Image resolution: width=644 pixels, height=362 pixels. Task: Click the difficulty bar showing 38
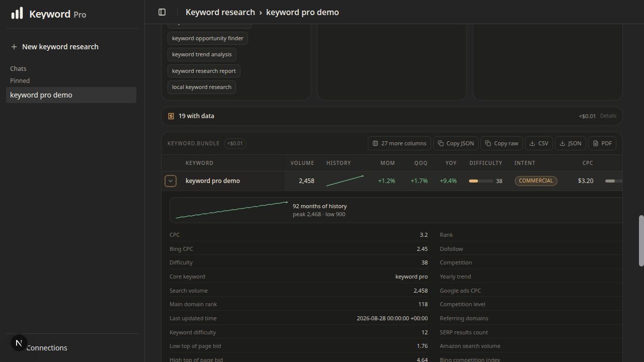[481, 181]
